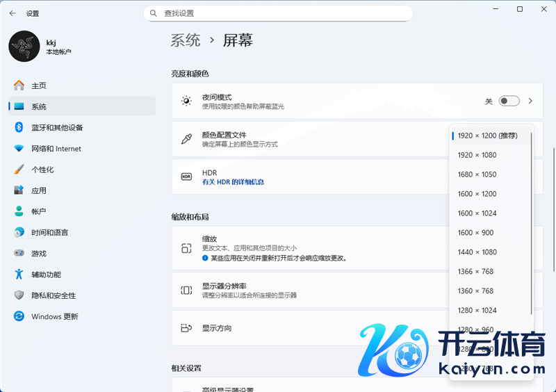Select 1600 × 900 from resolution list
The height and width of the screenshot is (392, 556).
pyautogui.click(x=475, y=233)
